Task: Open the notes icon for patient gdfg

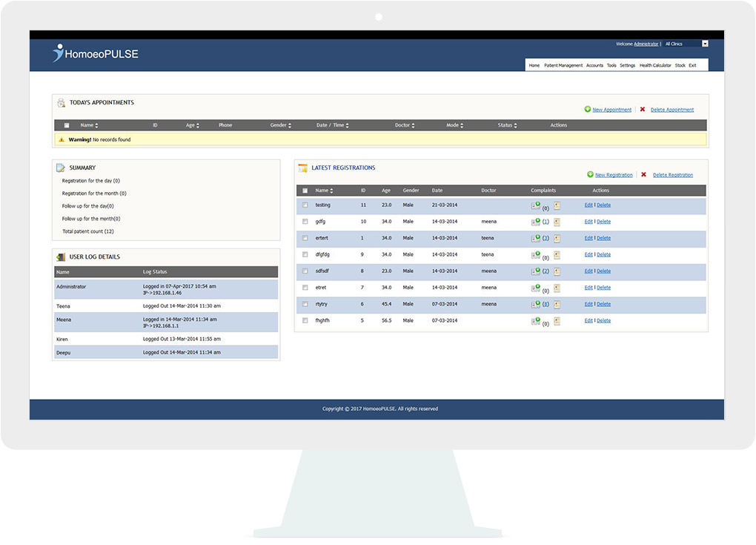Action: (x=557, y=222)
